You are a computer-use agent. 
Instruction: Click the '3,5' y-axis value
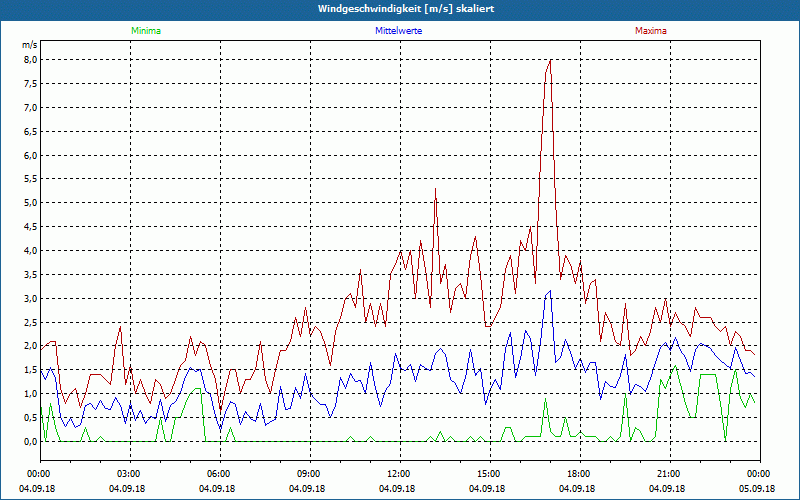pyautogui.click(x=31, y=274)
